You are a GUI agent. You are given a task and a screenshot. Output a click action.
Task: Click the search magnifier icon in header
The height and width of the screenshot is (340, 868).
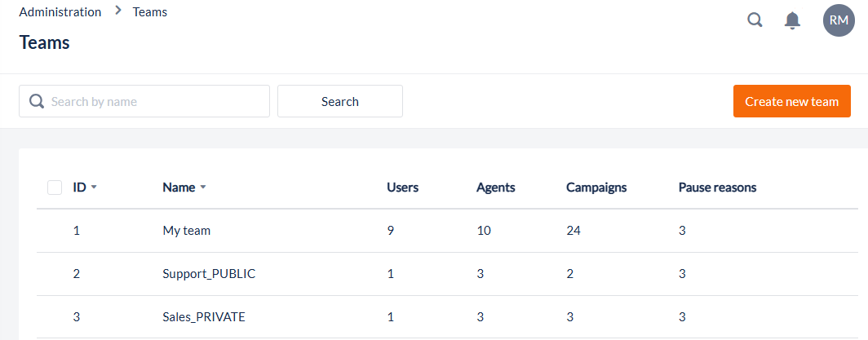pos(755,20)
